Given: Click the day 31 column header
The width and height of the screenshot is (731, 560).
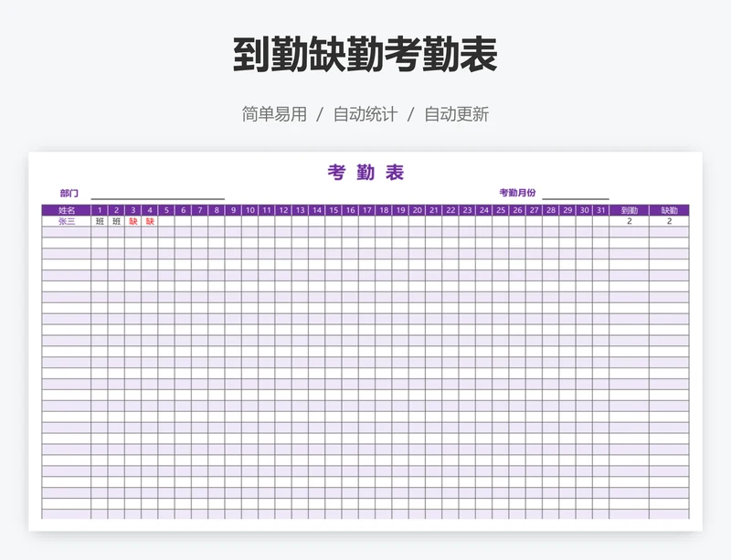Looking at the screenshot, I should (x=600, y=210).
